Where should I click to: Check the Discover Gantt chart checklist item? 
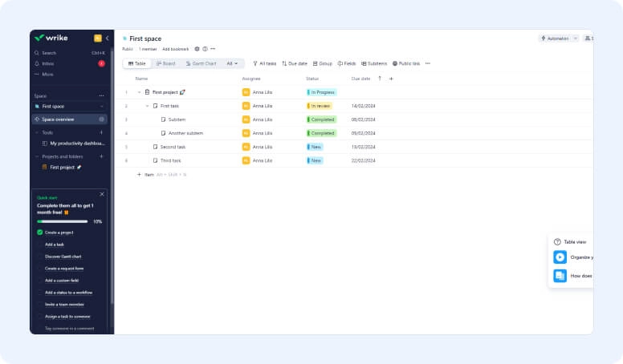[39, 257]
